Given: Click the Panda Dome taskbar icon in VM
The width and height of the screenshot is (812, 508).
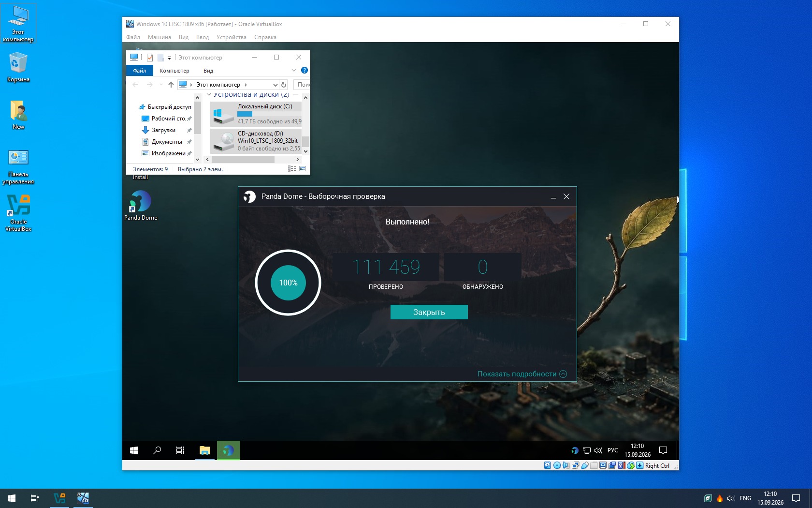Looking at the screenshot, I should pos(229,450).
